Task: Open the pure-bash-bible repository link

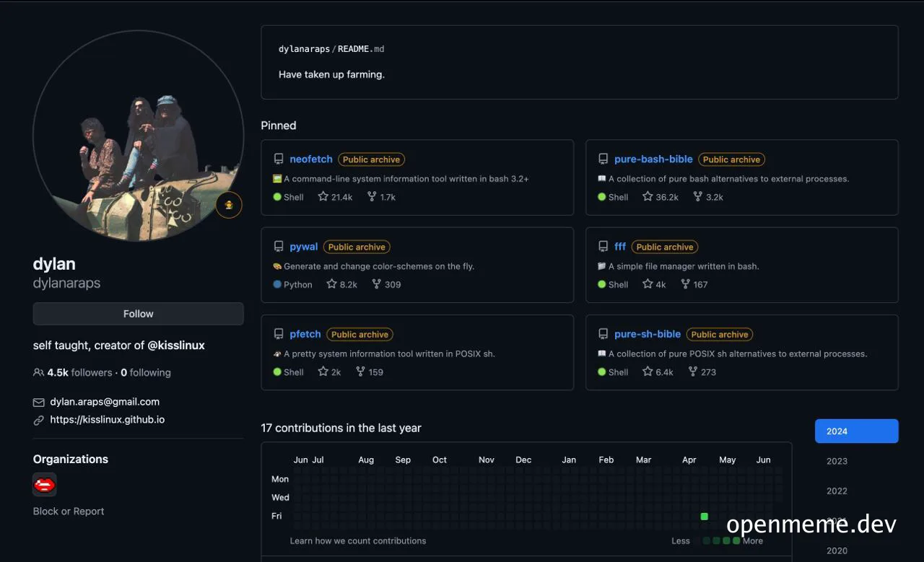Action: [653, 159]
